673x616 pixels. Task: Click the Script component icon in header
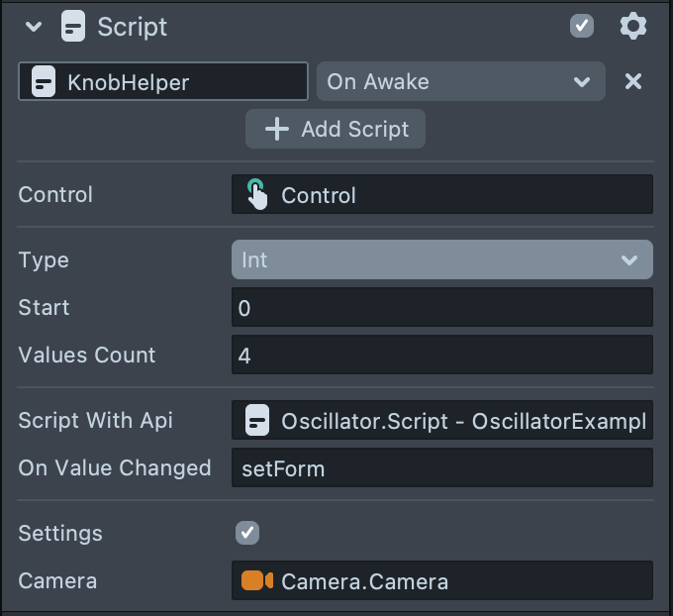click(x=73, y=27)
